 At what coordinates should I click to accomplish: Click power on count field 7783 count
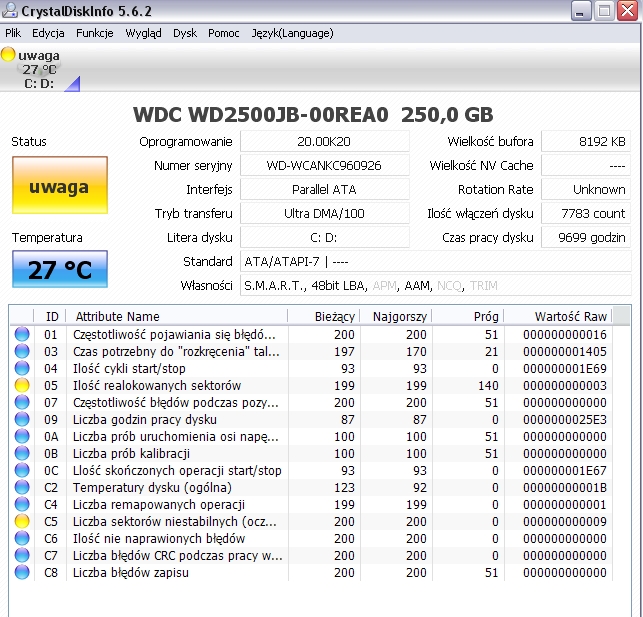click(586, 214)
